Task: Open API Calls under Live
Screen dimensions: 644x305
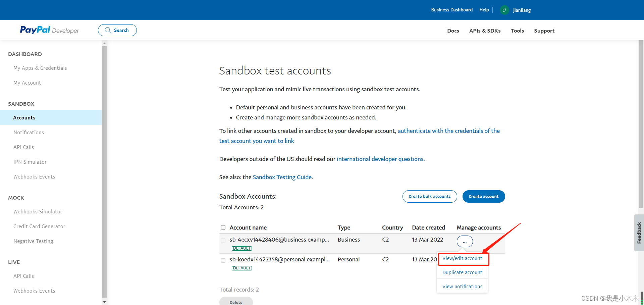Action: [x=23, y=276]
